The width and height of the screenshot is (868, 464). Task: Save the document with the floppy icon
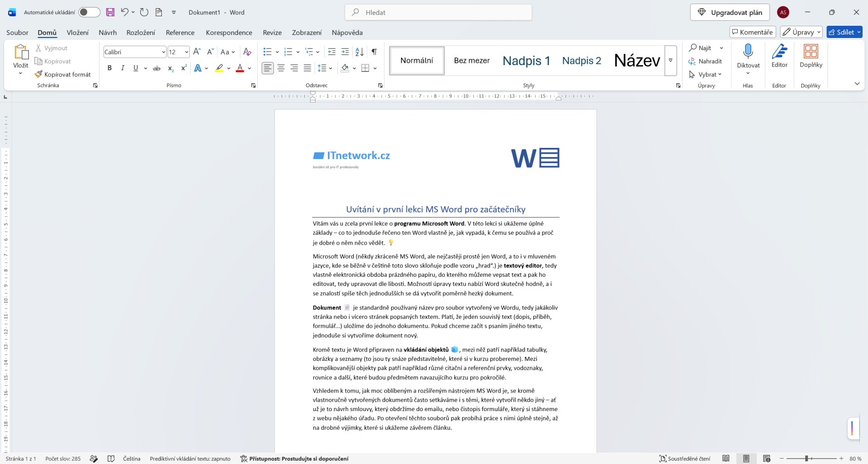[x=110, y=12]
